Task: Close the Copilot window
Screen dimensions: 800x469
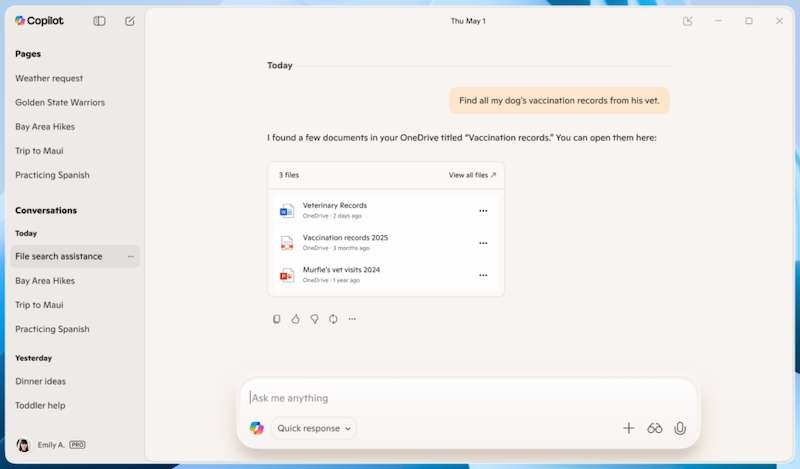Action: click(x=780, y=21)
